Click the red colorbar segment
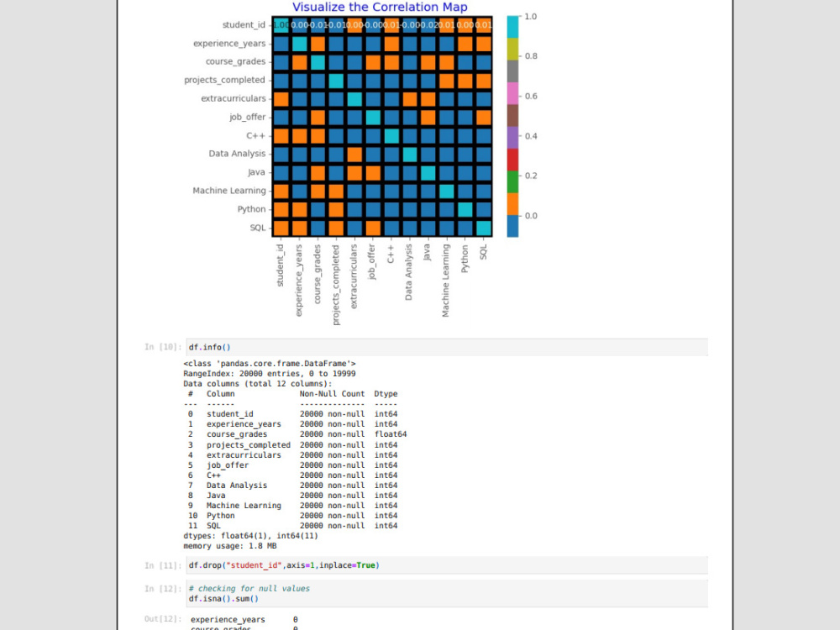The image size is (840, 630). 512,160
